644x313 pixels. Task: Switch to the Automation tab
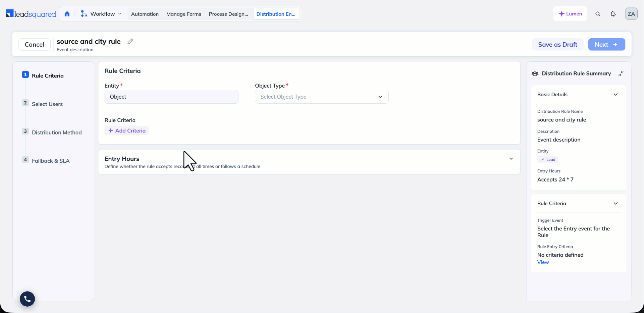(145, 14)
